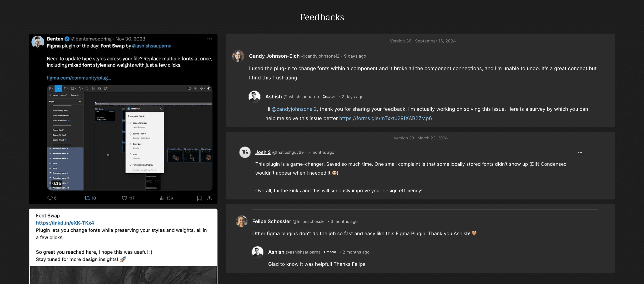Click the retweet icon showing 10
The width and height of the screenshot is (644, 284).
pyautogui.click(x=87, y=198)
